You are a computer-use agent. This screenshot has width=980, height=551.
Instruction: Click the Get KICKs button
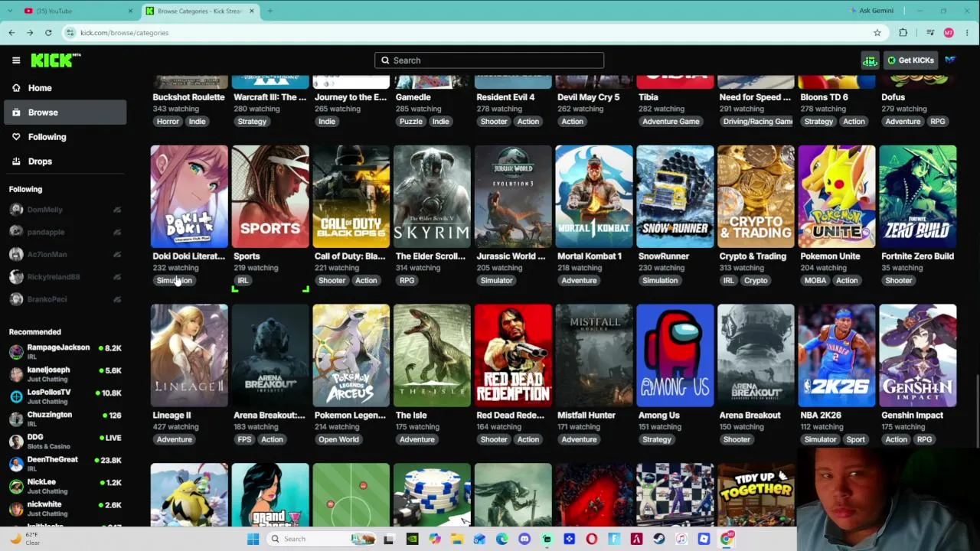tap(910, 60)
